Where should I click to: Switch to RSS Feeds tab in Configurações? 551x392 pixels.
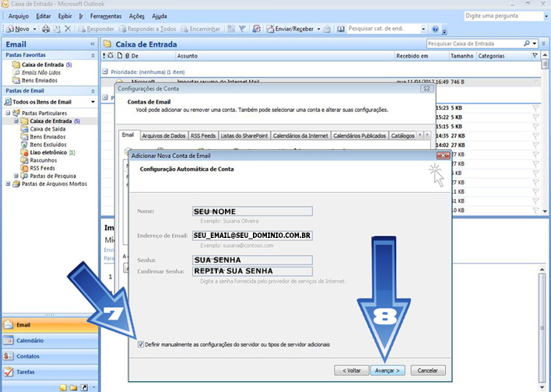click(203, 135)
